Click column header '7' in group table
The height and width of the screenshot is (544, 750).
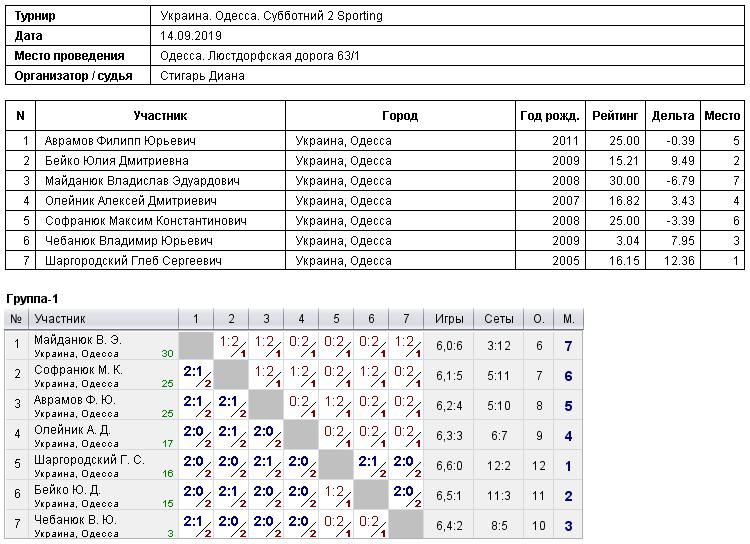[x=406, y=319]
